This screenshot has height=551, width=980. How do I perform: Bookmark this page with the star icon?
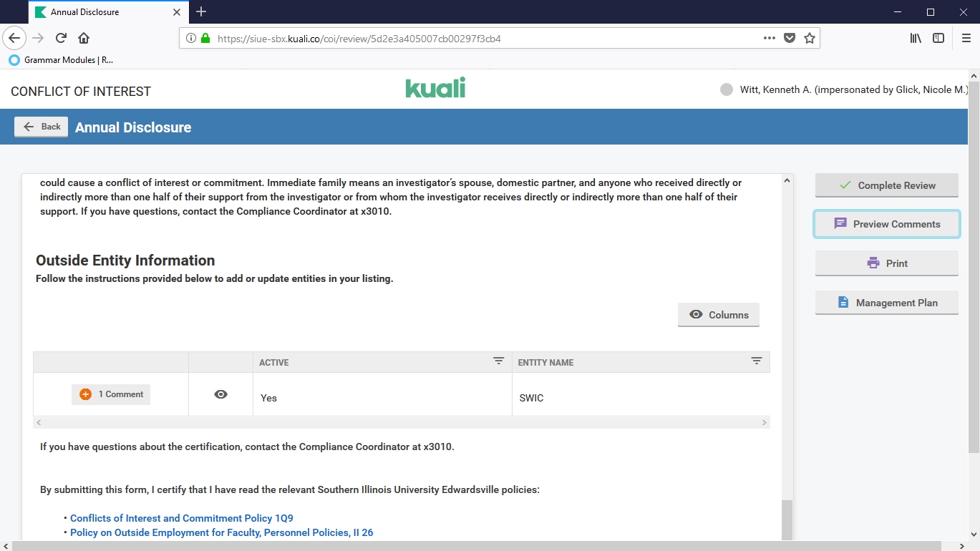pos(809,38)
